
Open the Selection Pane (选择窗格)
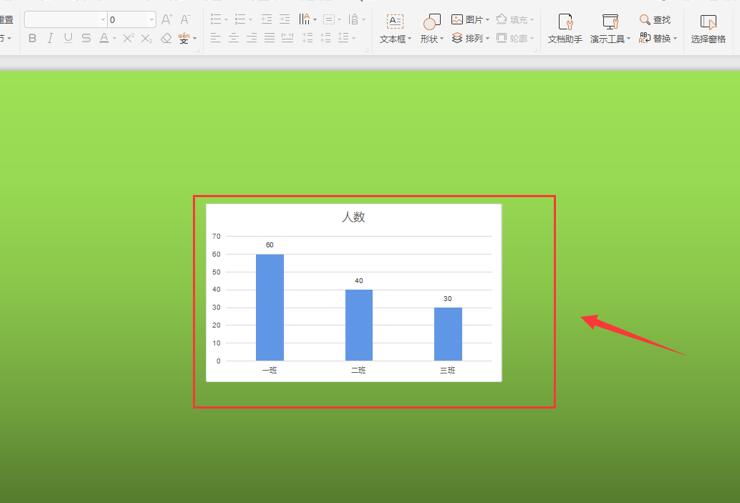[x=708, y=28]
